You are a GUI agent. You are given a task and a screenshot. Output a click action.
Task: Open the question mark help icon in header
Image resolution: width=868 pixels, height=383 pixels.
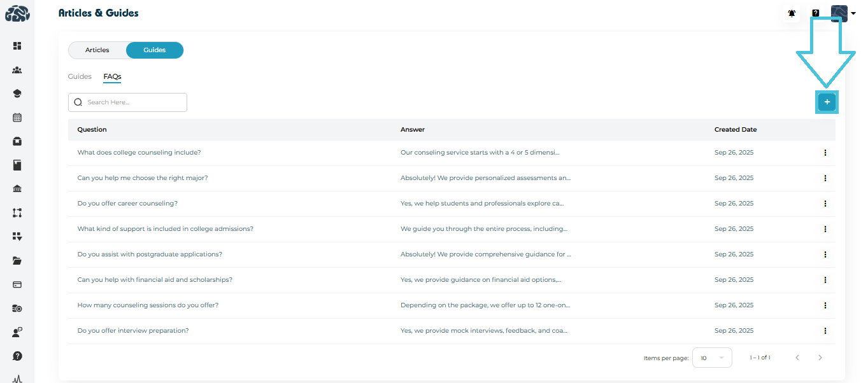(815, 13)
